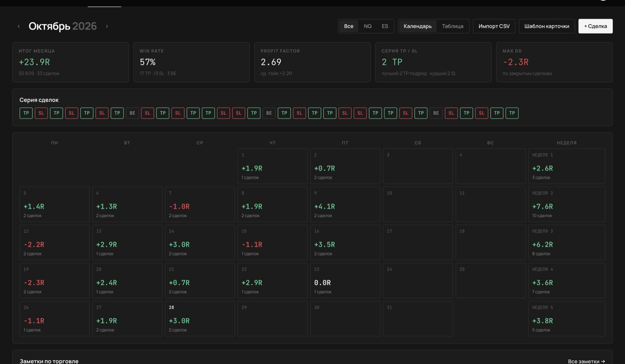Open October 13 day cell with +2.9R
Screen dimensions: 625x364
pos(127,242)
